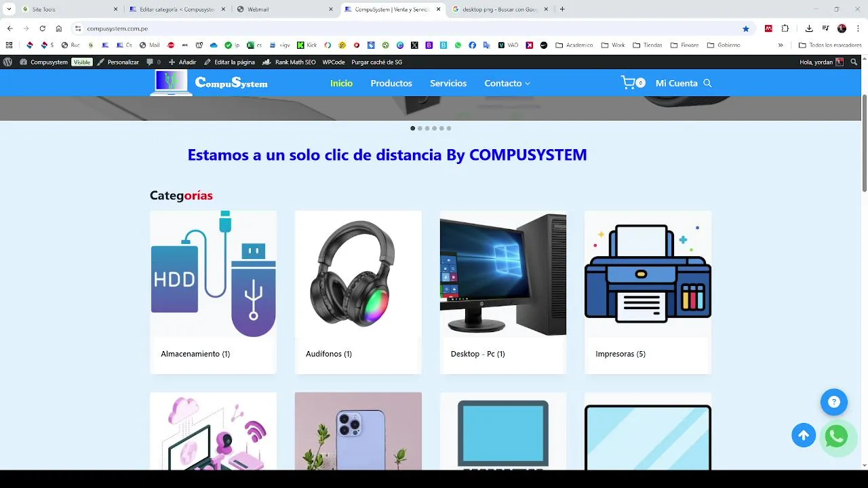Screen dimensions: 868x488
Task: Open a new browser tab
Action: [562, 9]
